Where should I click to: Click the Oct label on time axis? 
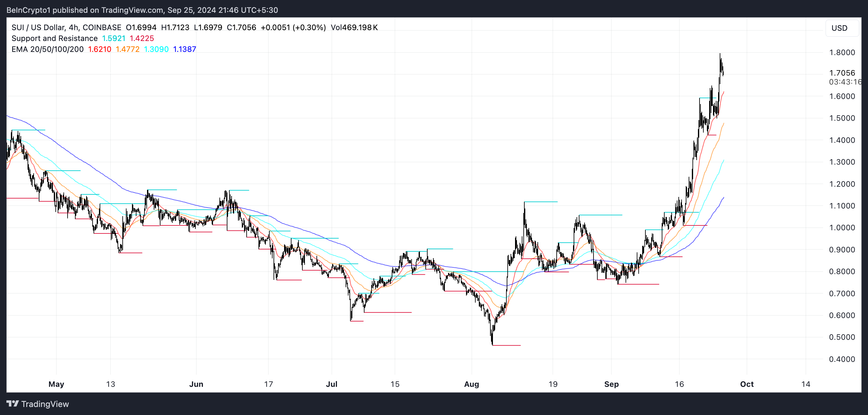click(747, 384)
